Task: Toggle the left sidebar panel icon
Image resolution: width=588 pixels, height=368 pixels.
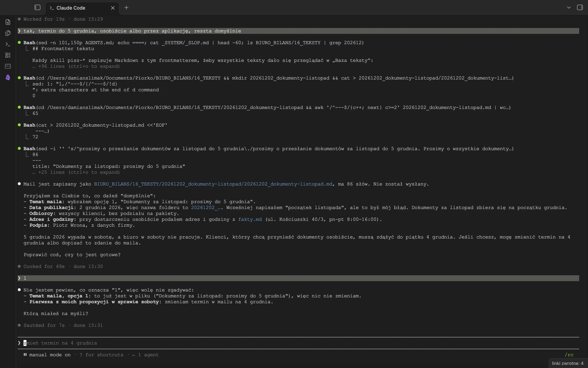Action: (37, 8)
